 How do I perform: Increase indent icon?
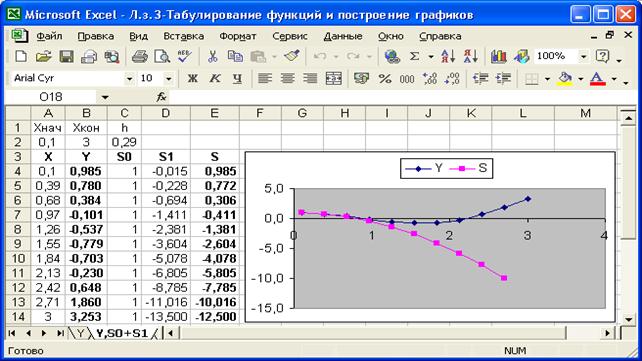tap(503, 78)
